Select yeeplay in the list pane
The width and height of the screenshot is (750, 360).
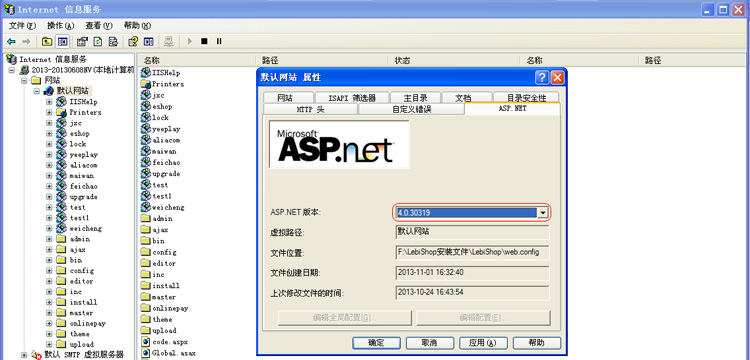pos(166,129)
